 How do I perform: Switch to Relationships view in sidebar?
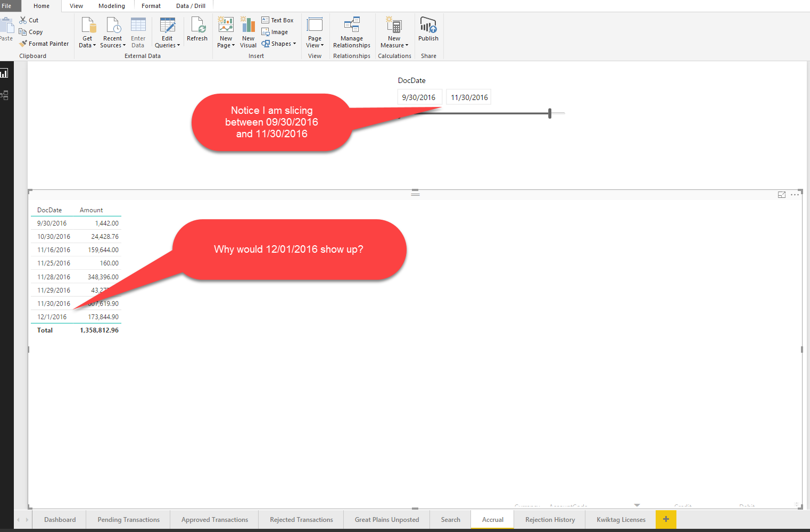[x=4, y=95]
